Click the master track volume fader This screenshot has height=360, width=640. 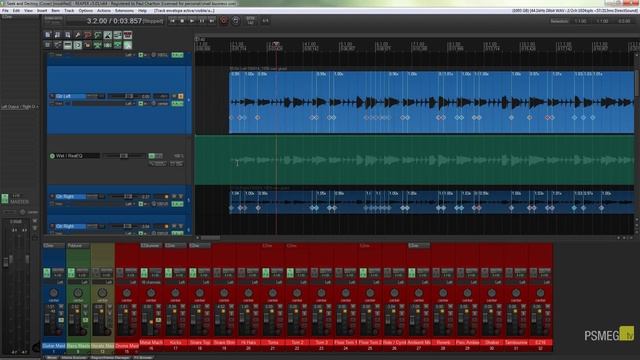point(6,262)
